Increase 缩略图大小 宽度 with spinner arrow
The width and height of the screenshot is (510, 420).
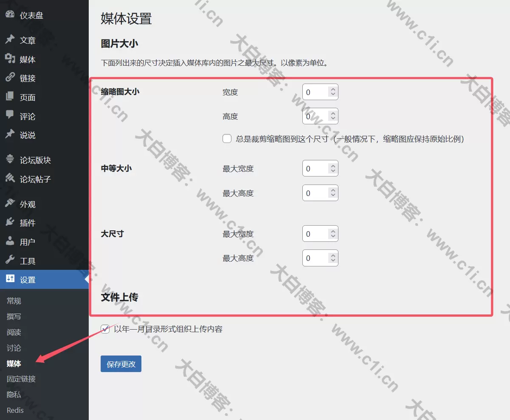(333, 89)
